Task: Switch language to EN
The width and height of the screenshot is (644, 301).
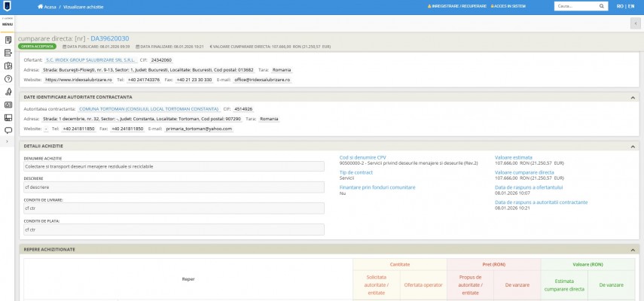Action: point(630,6)
